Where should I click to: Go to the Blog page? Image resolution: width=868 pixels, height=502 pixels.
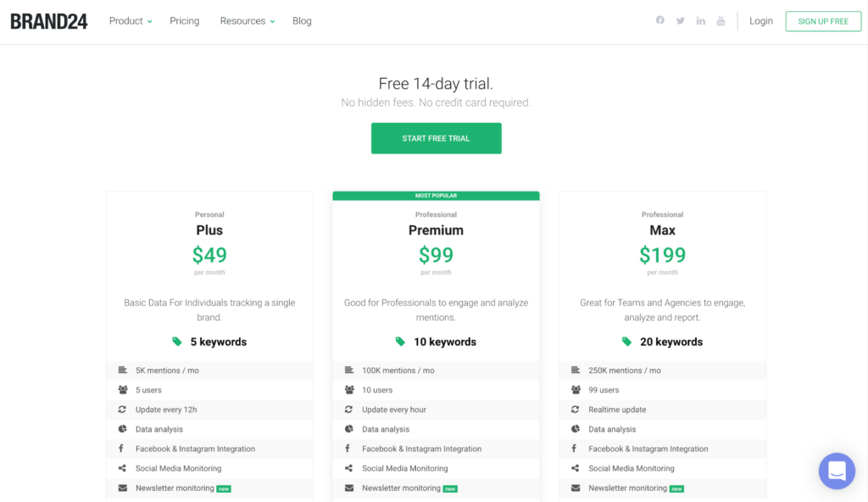pyautogui.click(x=302, y=21)
